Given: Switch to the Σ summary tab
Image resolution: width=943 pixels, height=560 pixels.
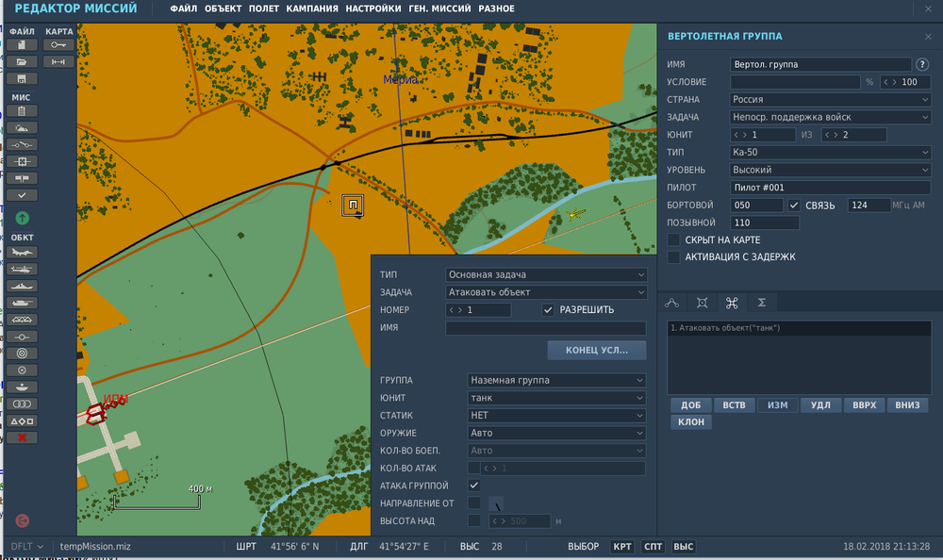Looking at the screenshot, I should 761,303.
